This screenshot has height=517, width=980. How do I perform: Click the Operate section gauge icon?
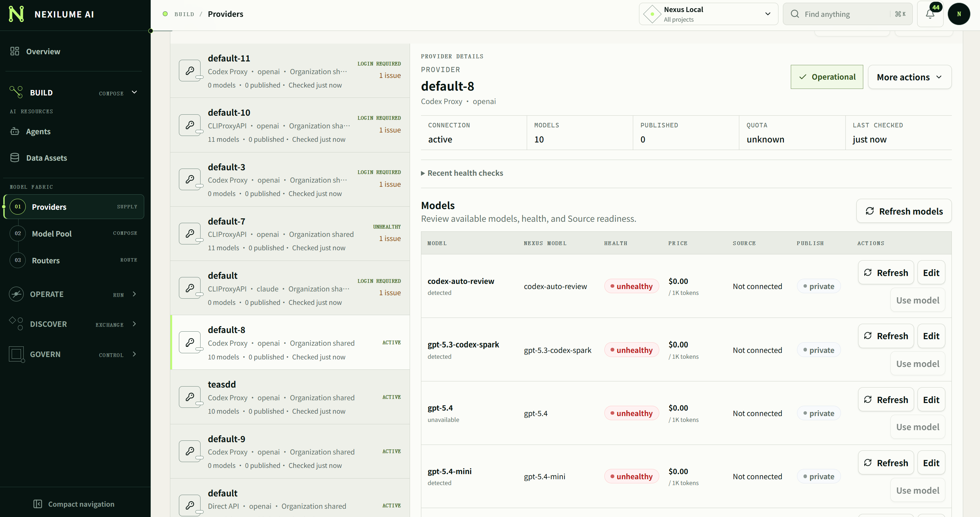point(16,294)
